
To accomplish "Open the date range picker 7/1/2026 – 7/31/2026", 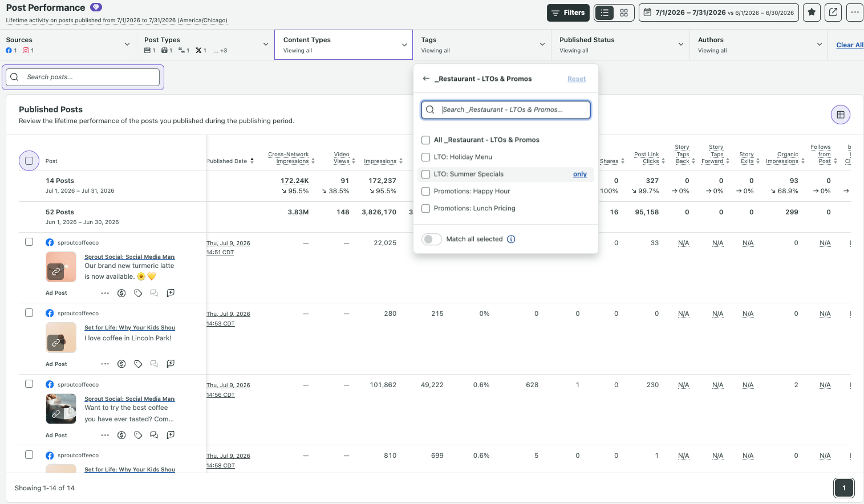I will 719,13.
